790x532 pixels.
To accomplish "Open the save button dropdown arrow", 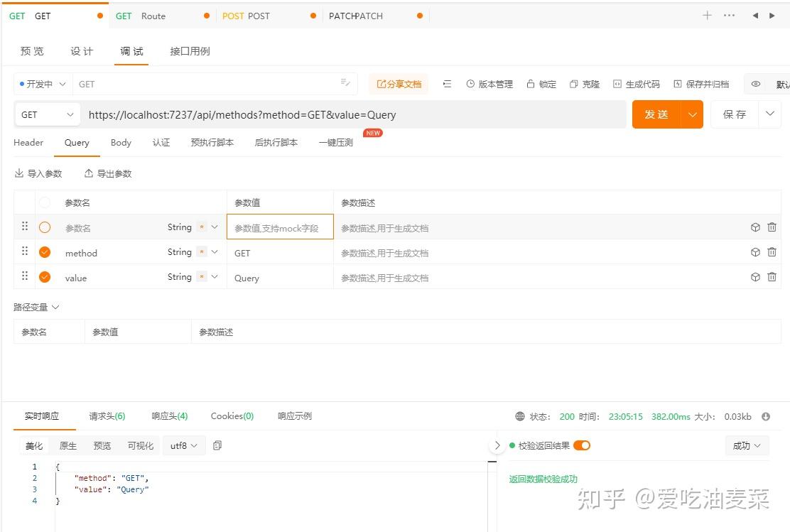I will pyautogui.click(x=770, y=114).
